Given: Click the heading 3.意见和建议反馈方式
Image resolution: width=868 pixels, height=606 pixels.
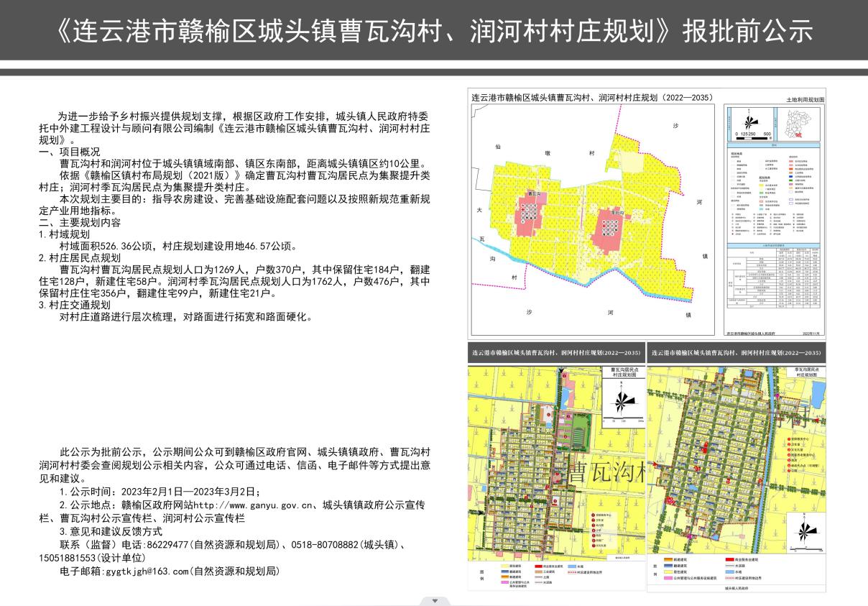Looking at the screenshot, I should [x=111, y=531].
